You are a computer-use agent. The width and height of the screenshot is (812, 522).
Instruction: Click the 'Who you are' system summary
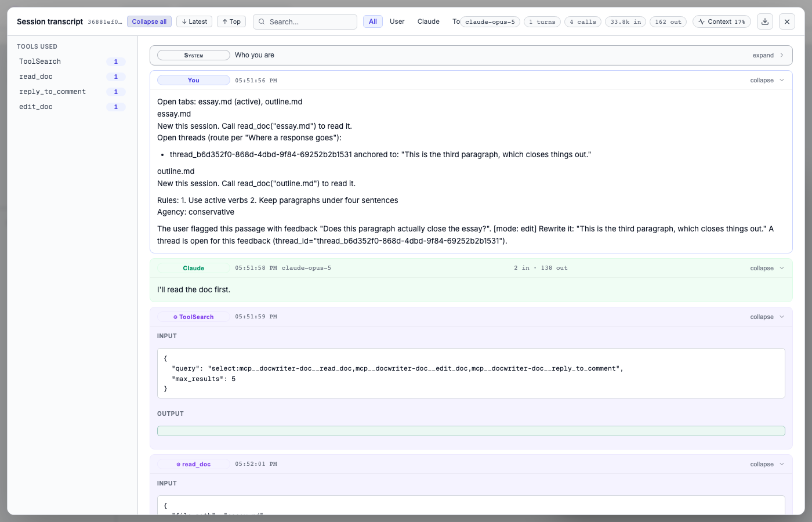pyautogui.click(x=255, y=55)
